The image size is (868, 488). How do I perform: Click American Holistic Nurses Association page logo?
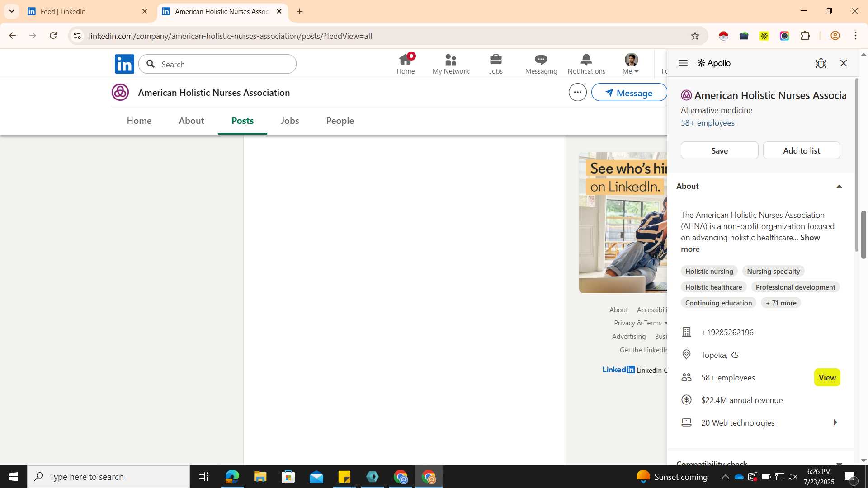pyautogui.click(x=120, y=92)
